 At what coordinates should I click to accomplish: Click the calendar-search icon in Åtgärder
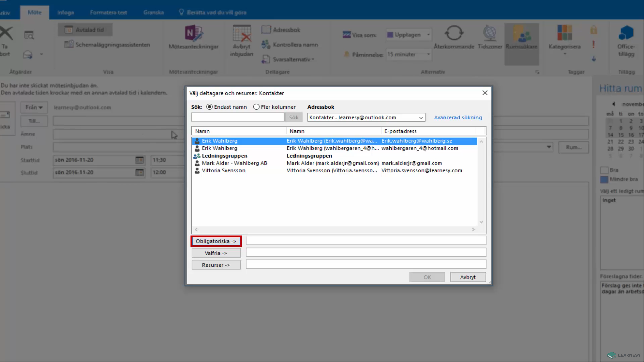[x=29, y=35]
